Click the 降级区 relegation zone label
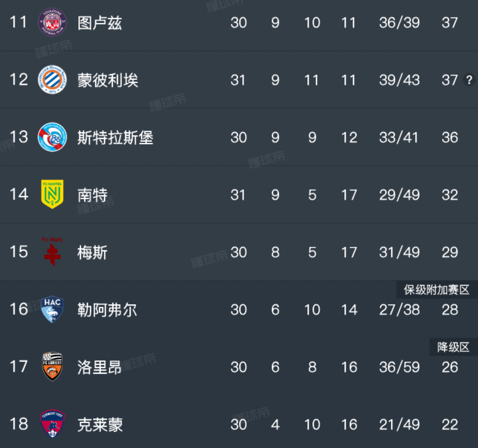This screenshot has height=448, width=478. pos(453,347)
